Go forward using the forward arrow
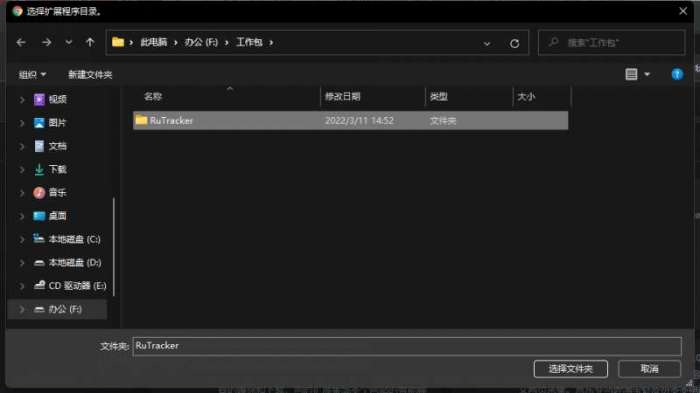This screenshot has width=700, height=393. click(x=46, y=42)
